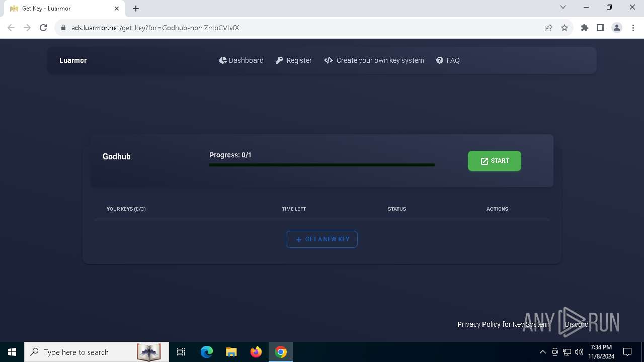Screen dimensions: 644x362
Task: Open Task View on taskbar
Action: (x=181, y=352)
